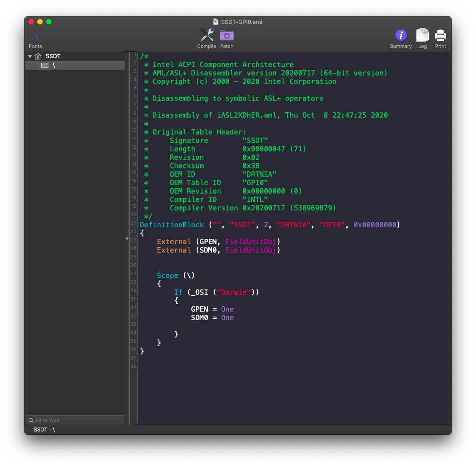
Task: Click the backslash in bottom path bar
Action: (x=54, y=430)
